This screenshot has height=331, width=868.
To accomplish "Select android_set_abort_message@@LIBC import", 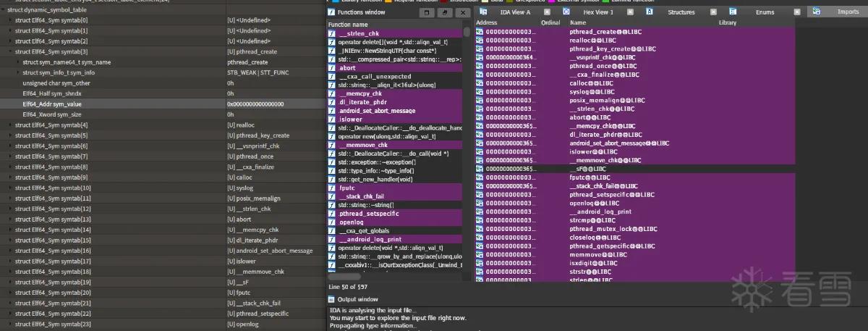I will pyautogui.click(x=634, y=143).
